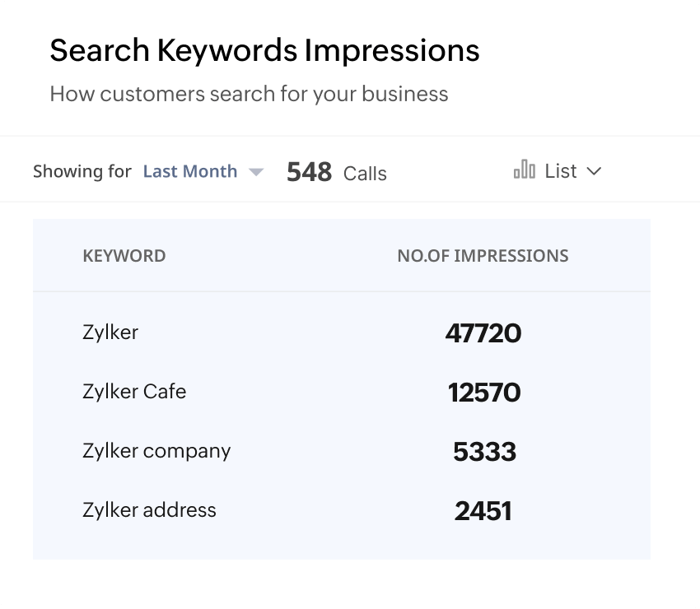
Task: Click the 2451 impressions value
Action: tap(483, 510)
